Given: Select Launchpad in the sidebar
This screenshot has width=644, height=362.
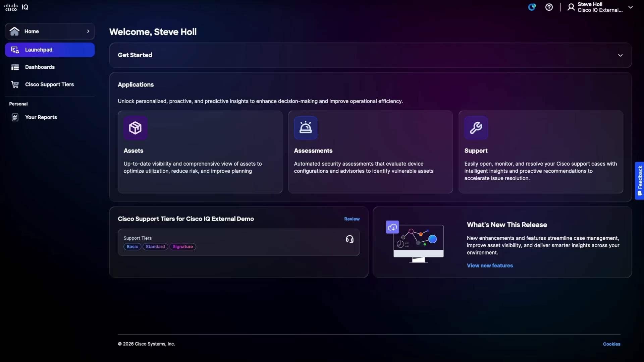Looking at the screenshot, I should 50,50.
